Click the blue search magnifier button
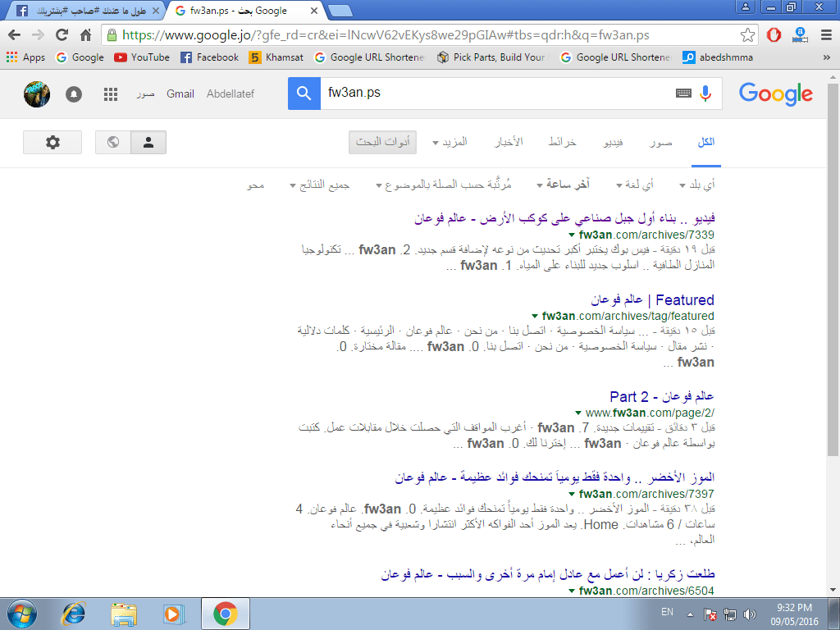The width and height of the screenshot is (840, 630). 304,94
